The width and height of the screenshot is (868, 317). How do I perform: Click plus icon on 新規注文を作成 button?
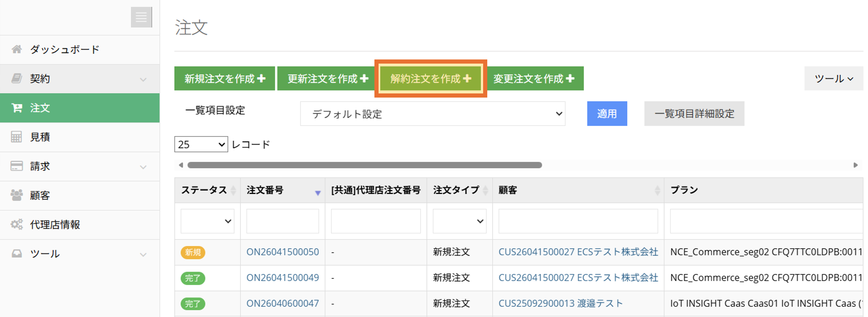pyautogui.click(x=261, y=79)
